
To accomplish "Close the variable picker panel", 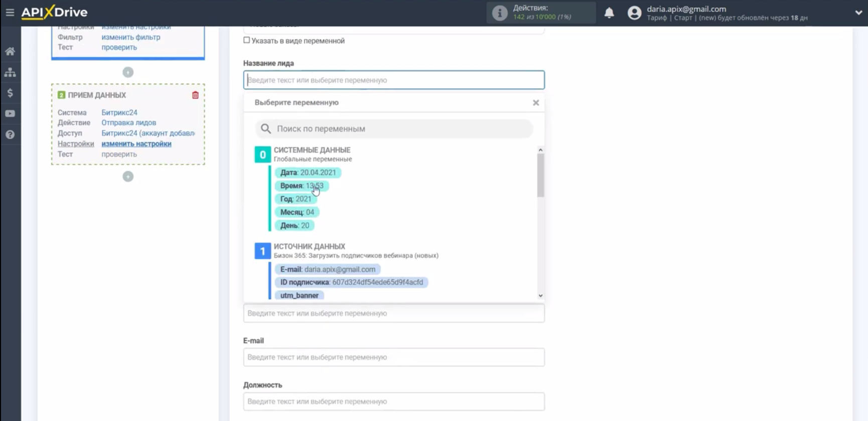I will point(536,103).
